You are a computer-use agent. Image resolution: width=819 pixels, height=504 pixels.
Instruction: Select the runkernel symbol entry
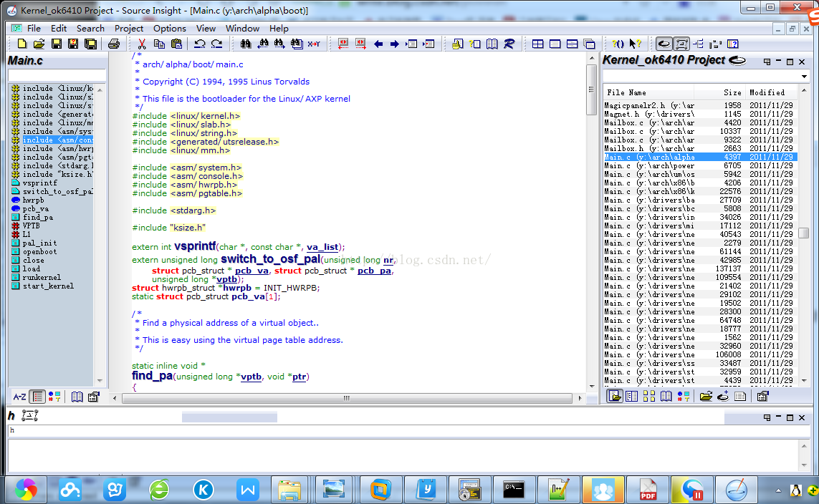[x=42, y=278]
